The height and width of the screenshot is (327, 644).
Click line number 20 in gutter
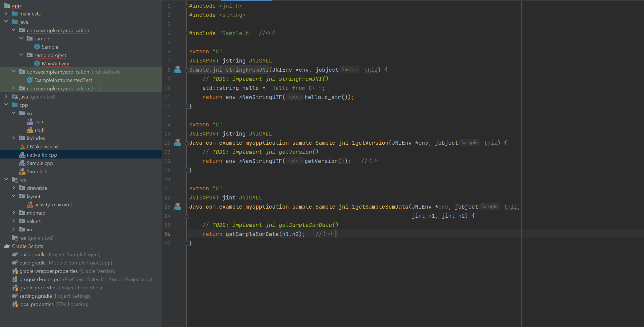pyautogui.click(x=167, y=180)
